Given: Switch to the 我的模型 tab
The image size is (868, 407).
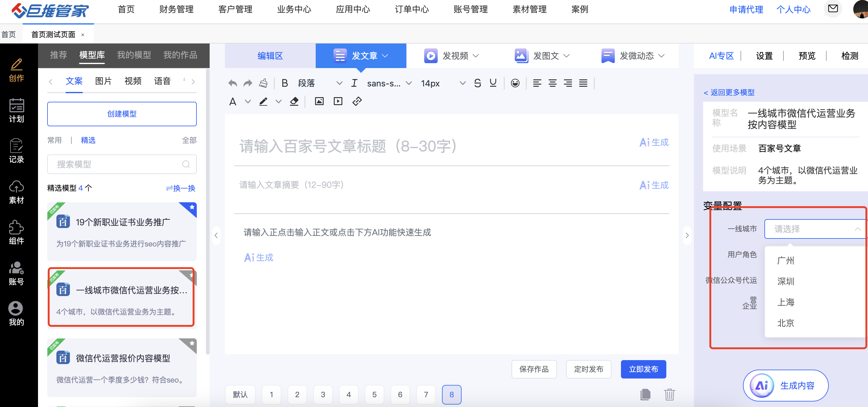Looking at the screenshot, I should (x=134, y=55).
